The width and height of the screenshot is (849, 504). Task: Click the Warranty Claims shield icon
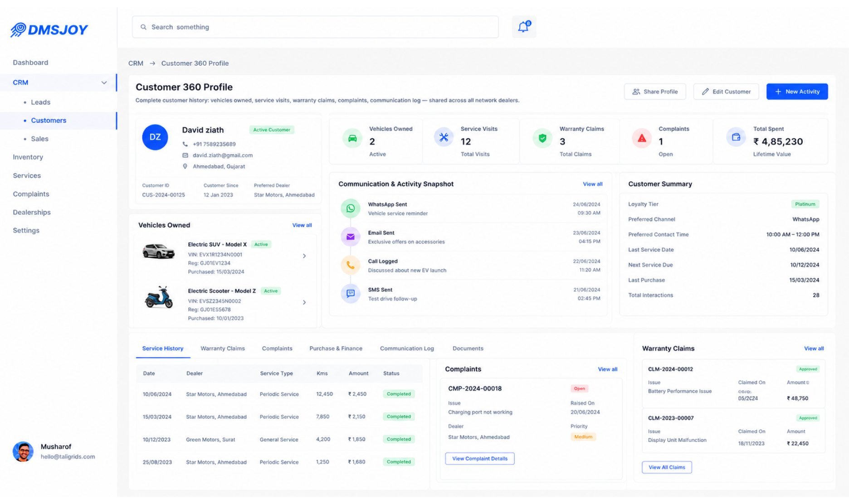(x=542, y=138)
